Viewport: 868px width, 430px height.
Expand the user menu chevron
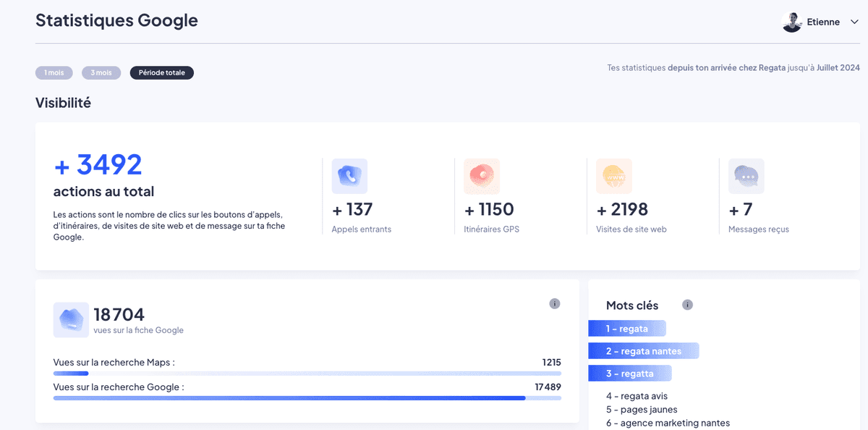[854, 22]
